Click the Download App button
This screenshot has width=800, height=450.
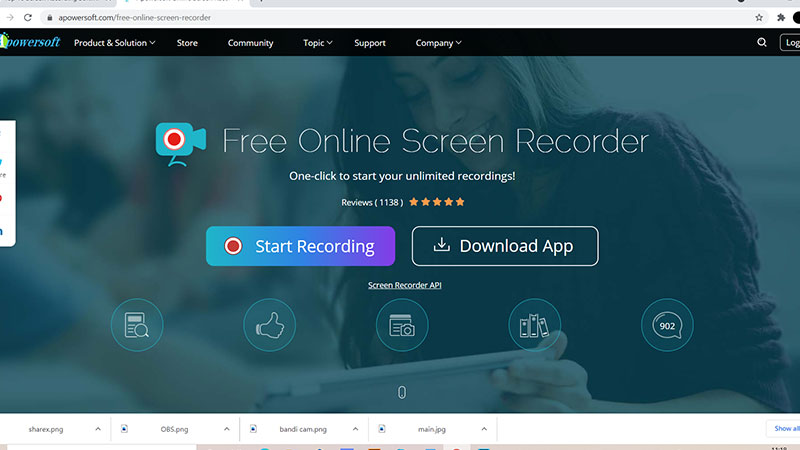point(505,246)
